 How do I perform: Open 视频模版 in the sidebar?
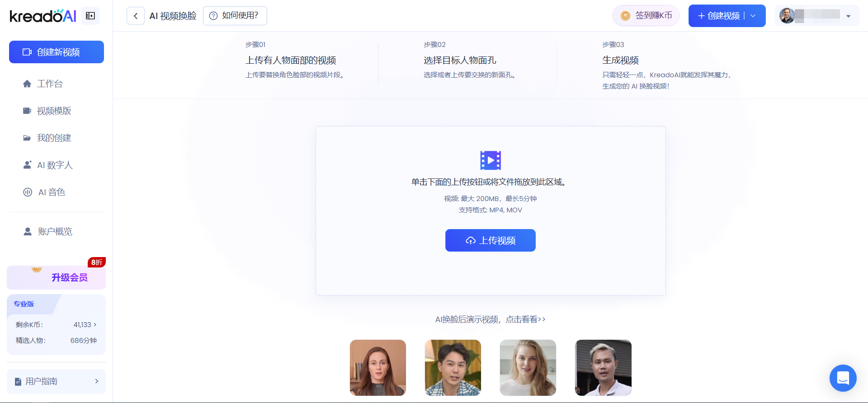tap(54, 111)
